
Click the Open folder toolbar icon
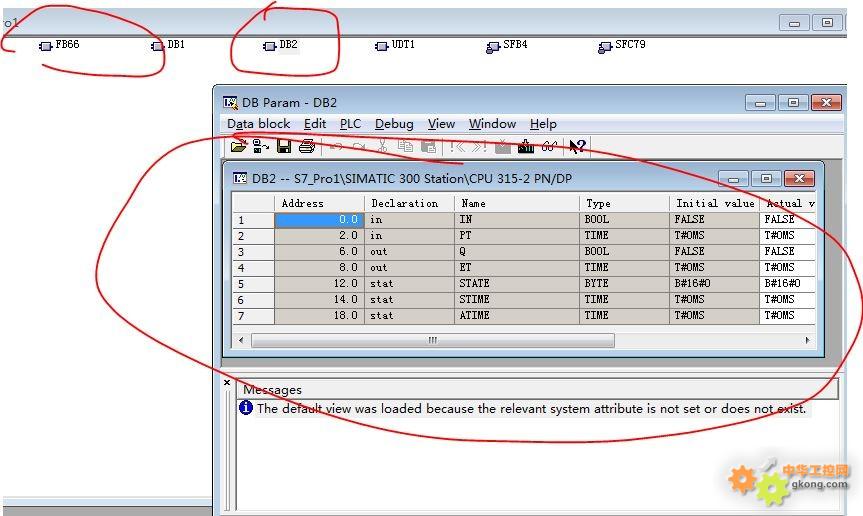pos(239,146)
